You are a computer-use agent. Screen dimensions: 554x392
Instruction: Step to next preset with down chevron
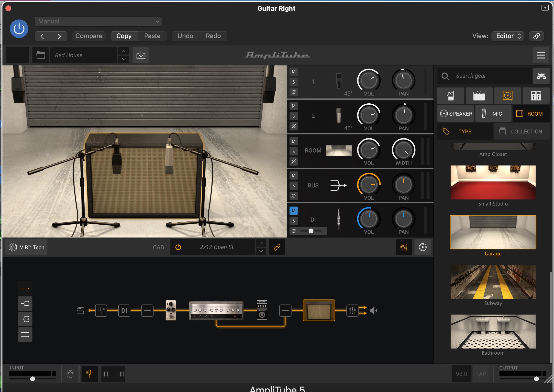point(124,59)
